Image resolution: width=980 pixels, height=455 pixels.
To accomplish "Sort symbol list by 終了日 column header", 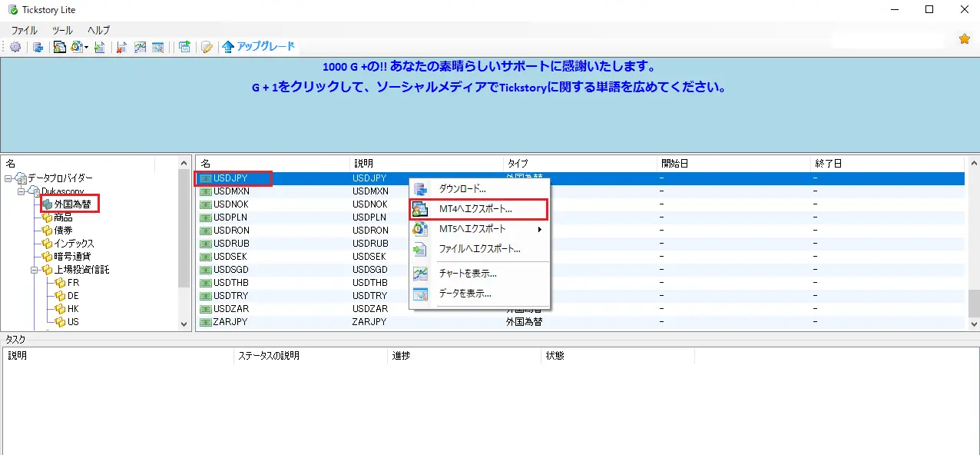I will click(887, 164).
